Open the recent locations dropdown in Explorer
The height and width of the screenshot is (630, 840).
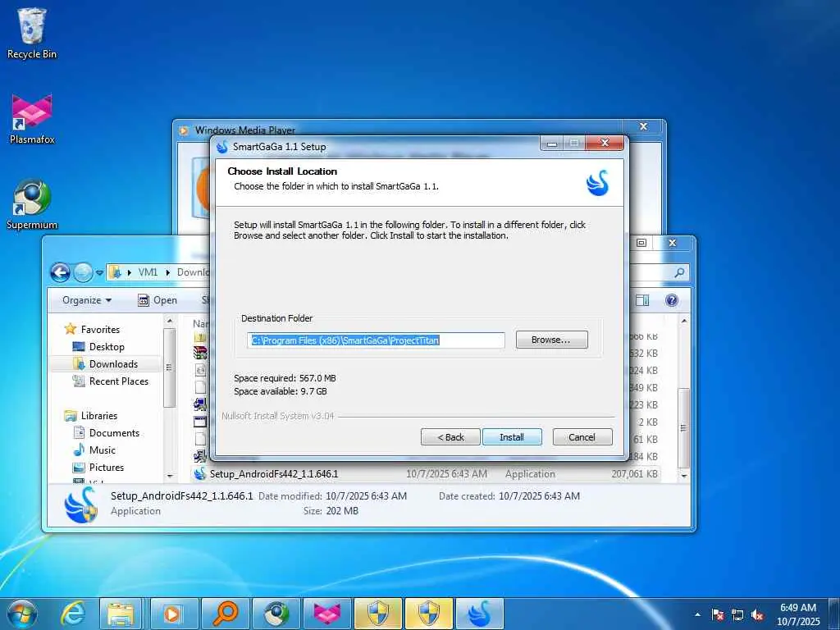(99, 272)
